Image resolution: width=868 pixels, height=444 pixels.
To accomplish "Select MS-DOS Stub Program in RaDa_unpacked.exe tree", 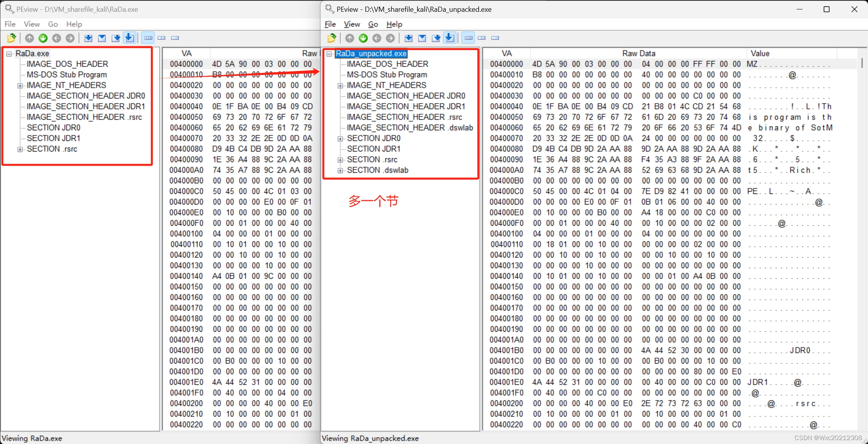I will [x=387, y=75].
